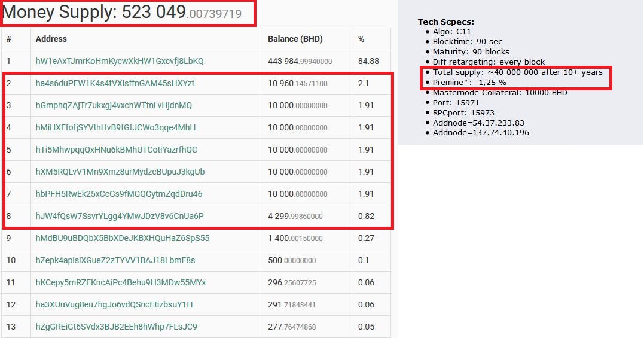Screen dimensions: 644x338
Task: Select percentage value 0.82
Action: point(366,217)
